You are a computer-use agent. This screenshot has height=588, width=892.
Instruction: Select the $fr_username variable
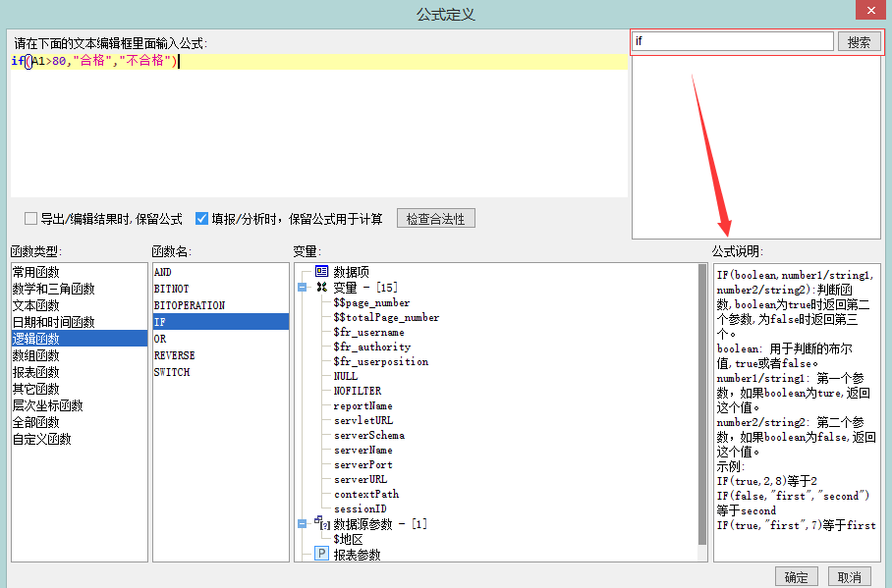[x=368, y=332]
